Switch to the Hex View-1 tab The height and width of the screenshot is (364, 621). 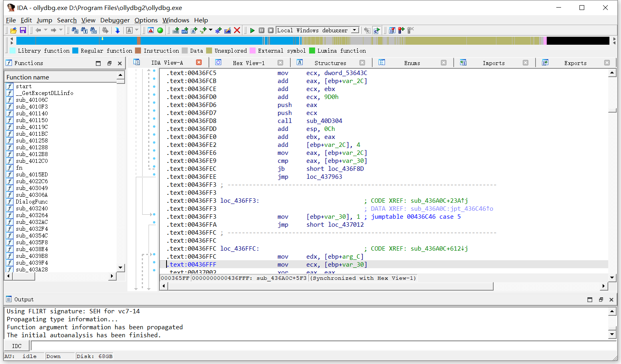point(248,63)
